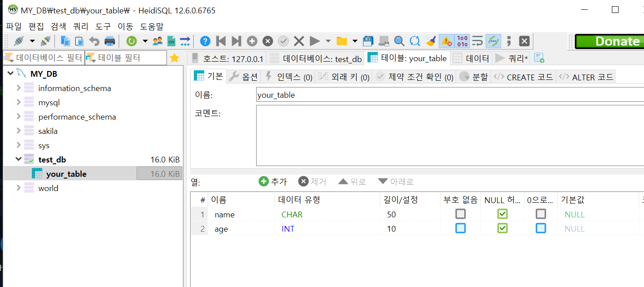Open the User manager icon

click(x=157, y=42)
